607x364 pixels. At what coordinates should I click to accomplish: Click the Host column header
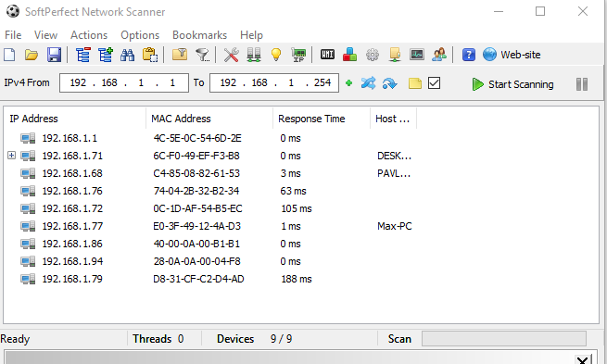click(393, 119)
